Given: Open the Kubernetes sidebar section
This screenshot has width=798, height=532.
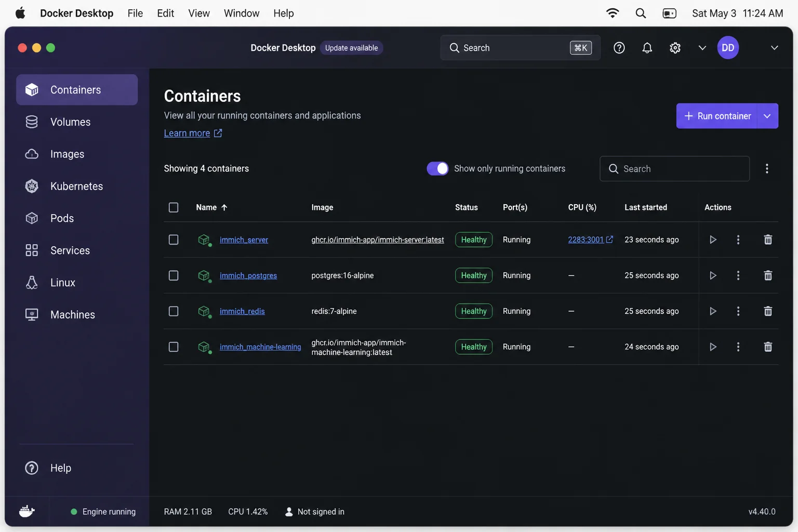Looking at the screenshot, I should [x=77, y=186].
